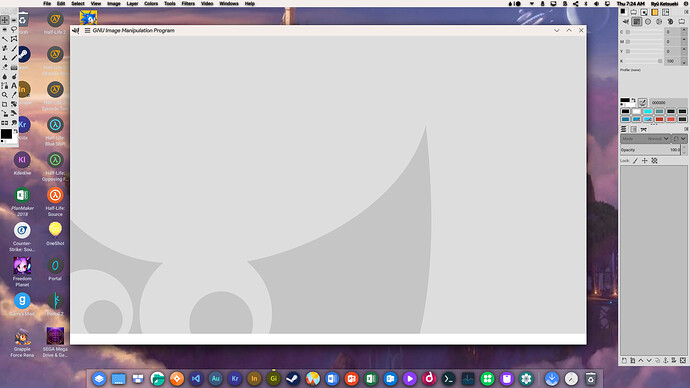Toggle lock position and size
690x388 pixels.
[x=645, y=161]
